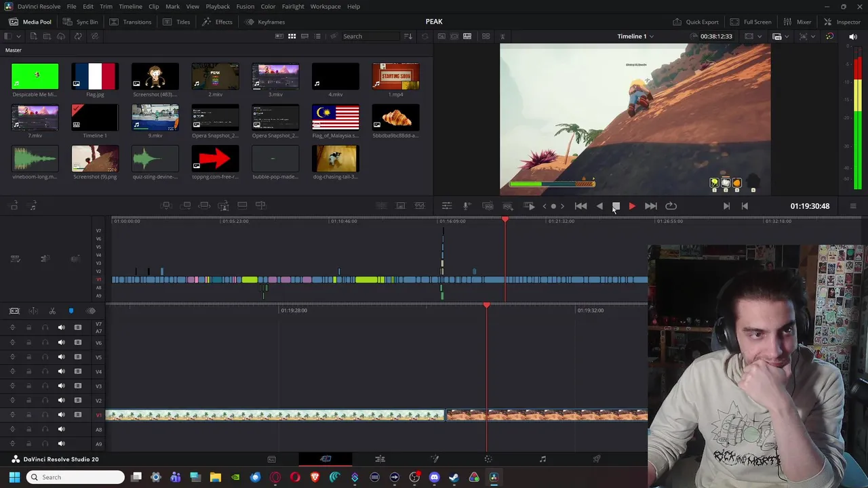Open the Color page tab
This screenshot has width=868, height=488.
[x=488, y=459]
